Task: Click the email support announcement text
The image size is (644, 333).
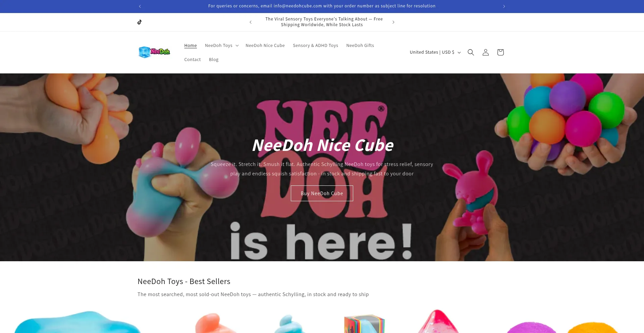Action: point(322,6)
